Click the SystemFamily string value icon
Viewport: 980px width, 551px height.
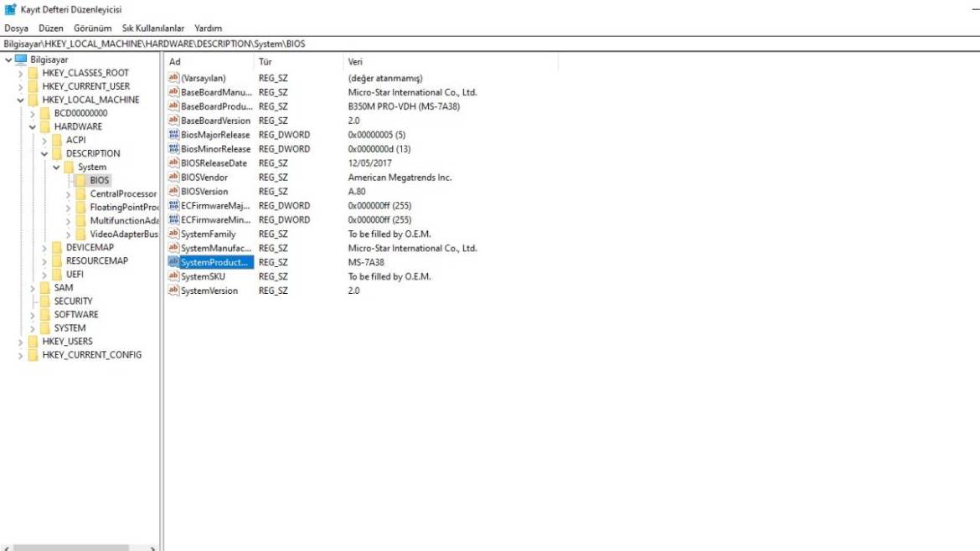(x=174, y=234)
